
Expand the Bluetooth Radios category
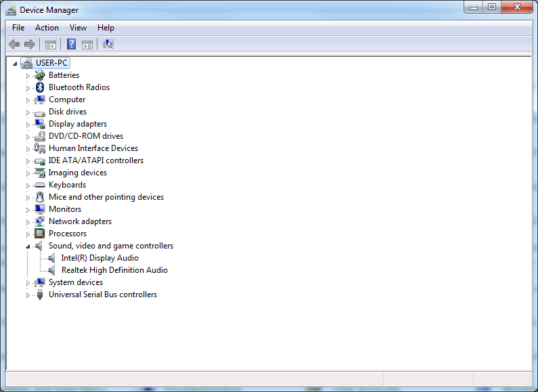pos(28,88)
